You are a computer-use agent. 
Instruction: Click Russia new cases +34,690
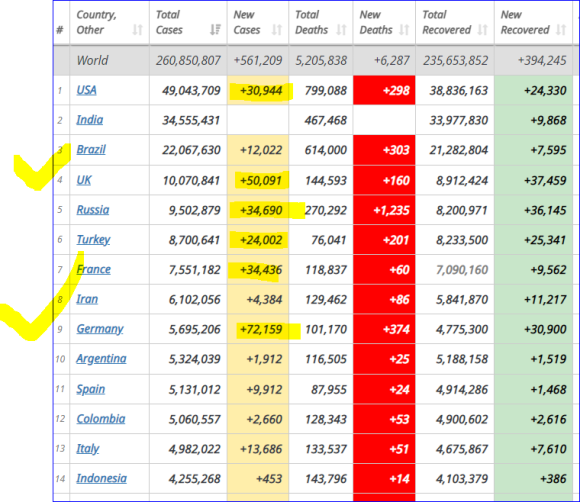click(261, 210)
